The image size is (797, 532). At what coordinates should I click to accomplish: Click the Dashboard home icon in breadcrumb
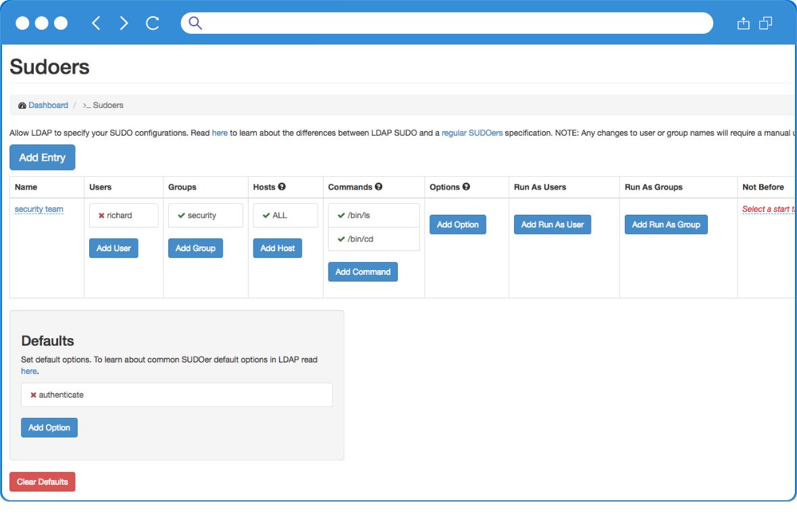click(22, 105)
